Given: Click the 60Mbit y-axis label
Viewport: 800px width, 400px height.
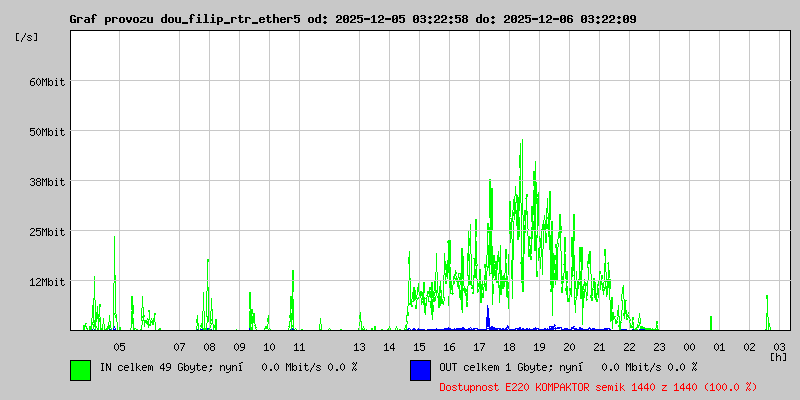Looking at the screenshot, I should click(x=46, y=82).
